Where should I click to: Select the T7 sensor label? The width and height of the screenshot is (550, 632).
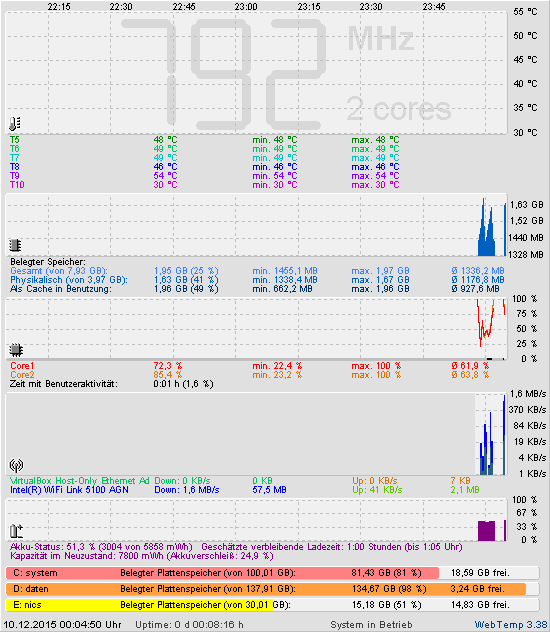tap(15, 158)
